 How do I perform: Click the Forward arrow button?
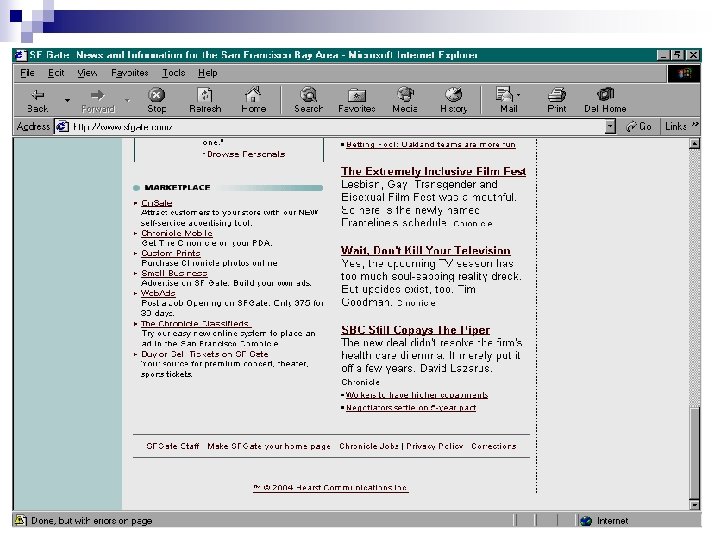point(97,101)
